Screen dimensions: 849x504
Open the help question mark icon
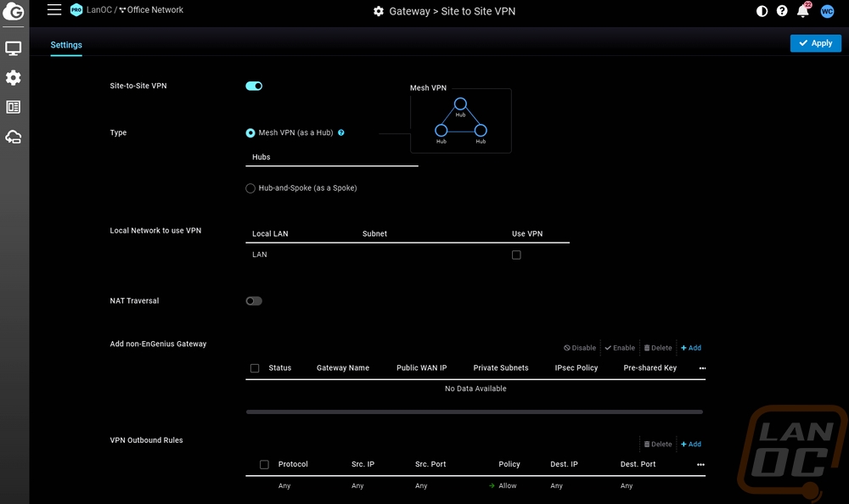point(782,11)
